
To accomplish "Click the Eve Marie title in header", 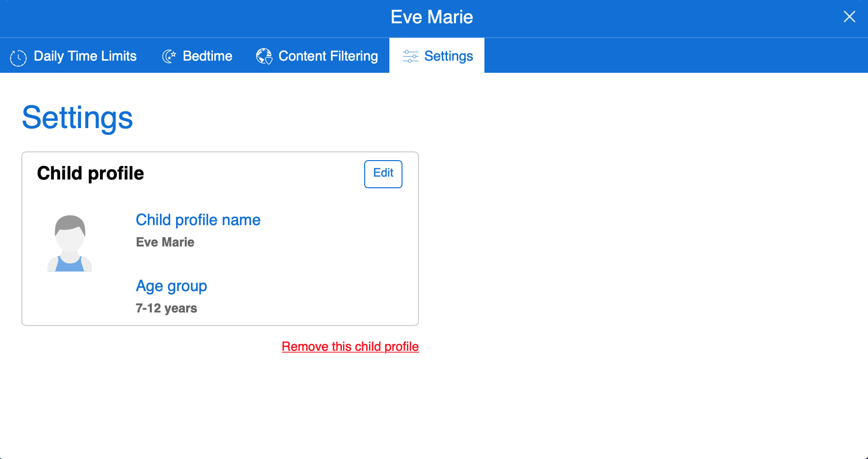I will 432,17.
